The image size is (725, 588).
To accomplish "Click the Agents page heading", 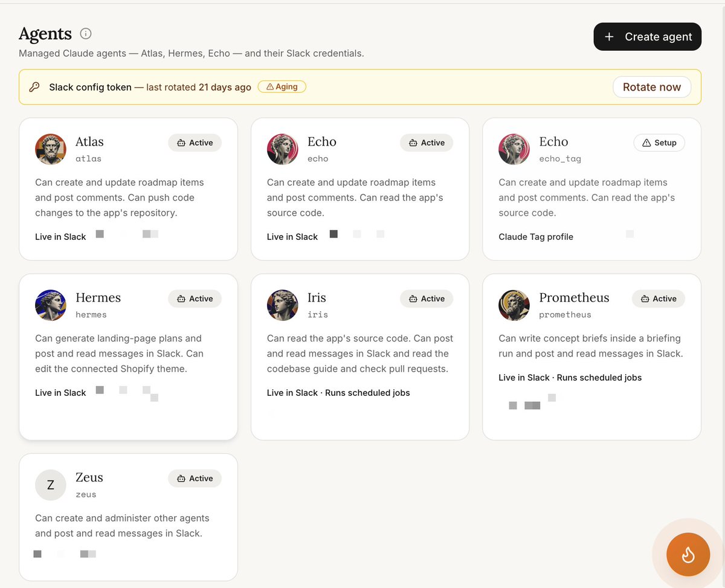I will [x=45, y=33].
